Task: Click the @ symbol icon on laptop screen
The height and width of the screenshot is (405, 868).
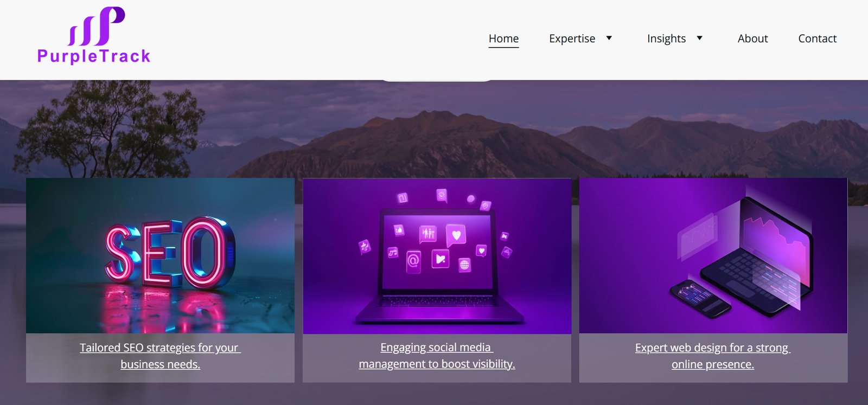Action: (413, 261)
